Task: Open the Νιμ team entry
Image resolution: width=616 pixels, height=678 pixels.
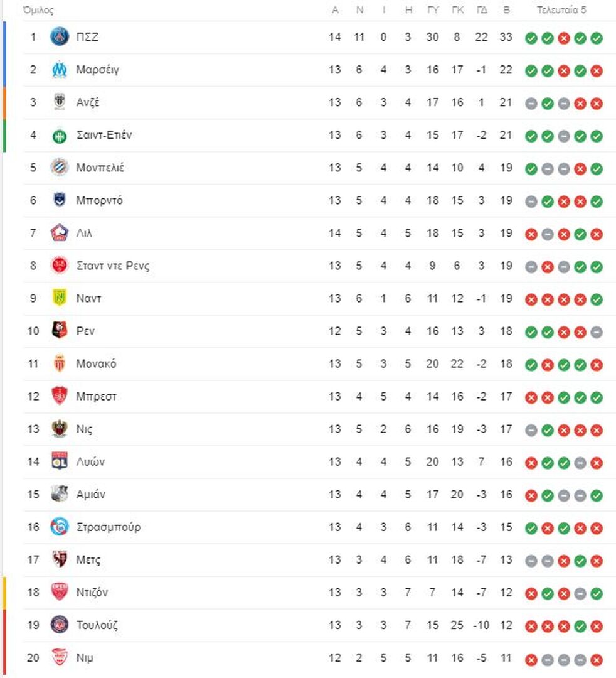Action: click(319, 658)
